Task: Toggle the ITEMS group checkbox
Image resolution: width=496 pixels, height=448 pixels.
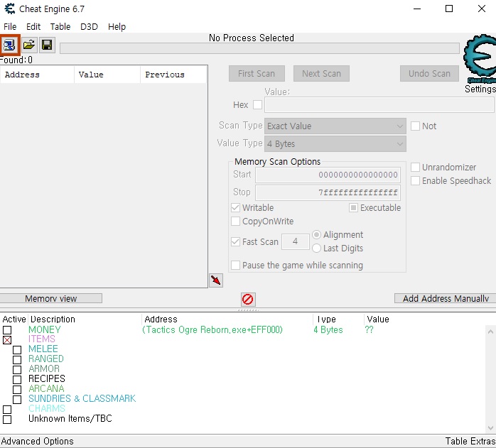Action: [x=7, y=340]
